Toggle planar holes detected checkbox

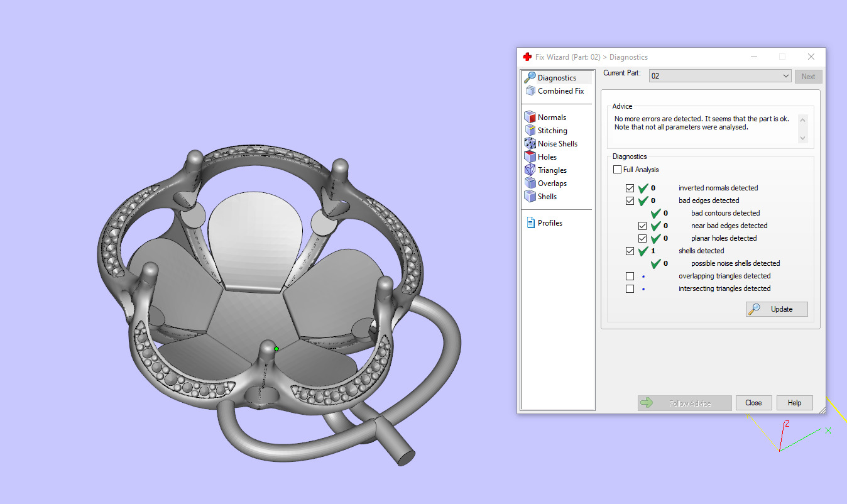tap(642, 238)
